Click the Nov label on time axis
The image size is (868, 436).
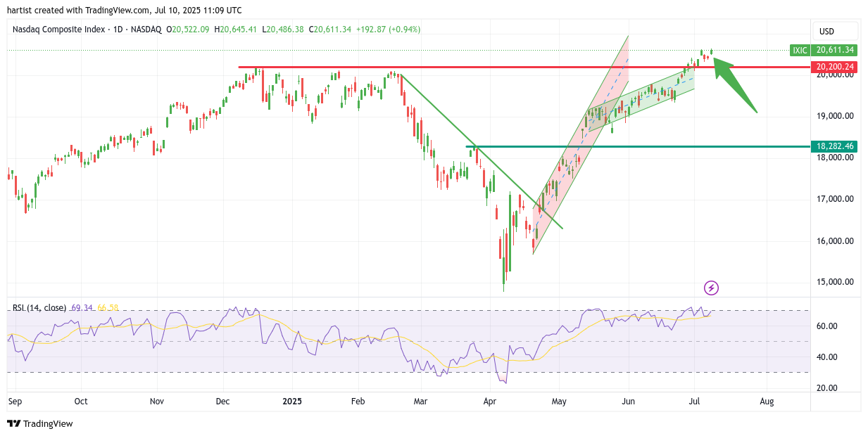[x=157, y=402]
